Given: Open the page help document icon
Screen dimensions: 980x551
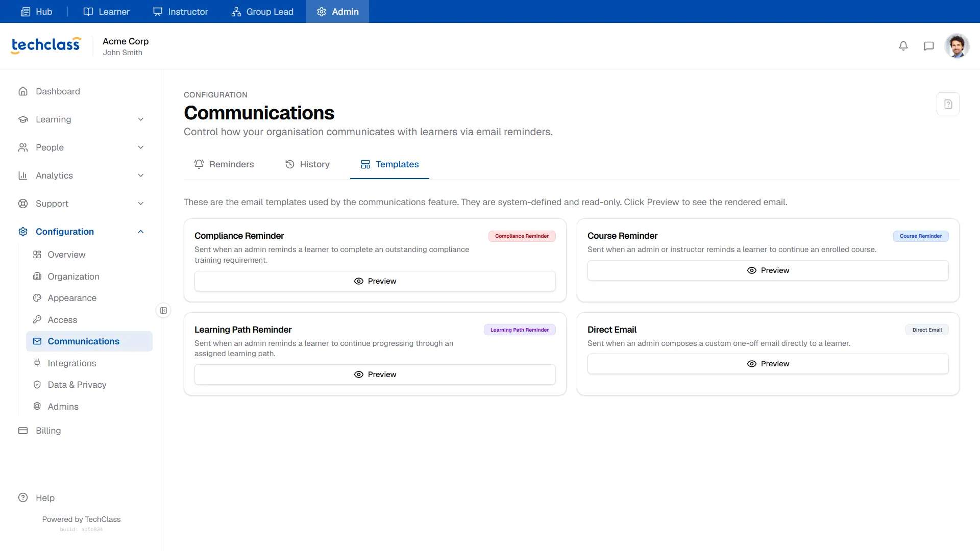Looking at the screenshot, I should [x=948, y=104].
